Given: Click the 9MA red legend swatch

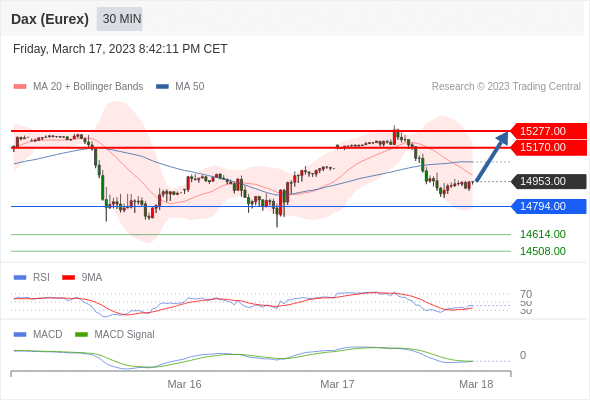Looking at the screenshot, I should coord(68,278).
